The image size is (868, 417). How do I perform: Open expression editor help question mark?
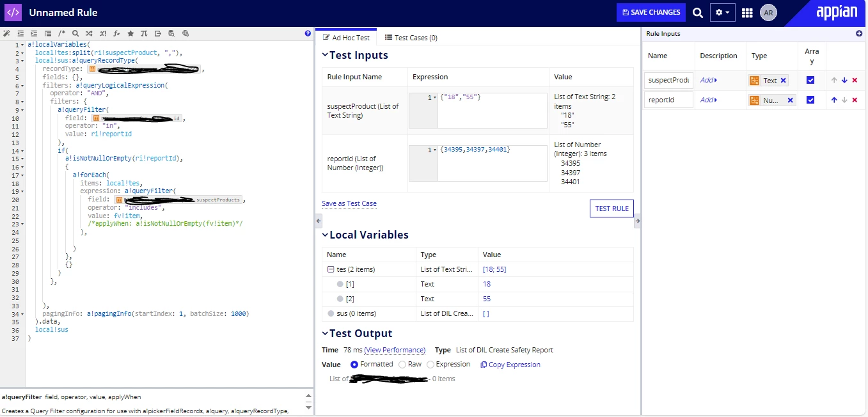tap(308, 33)
